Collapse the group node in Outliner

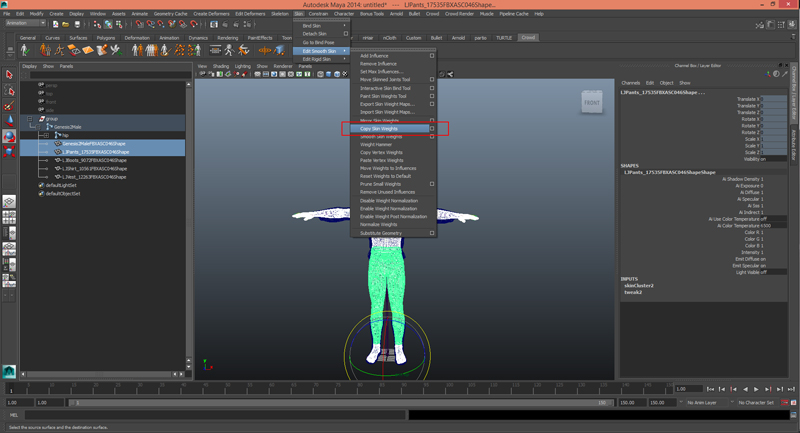[x=31, y=119]
